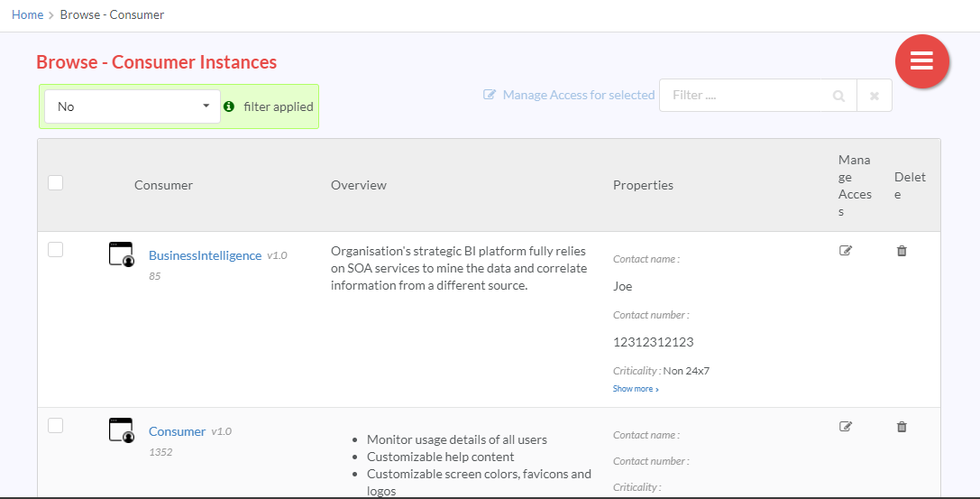Screen dimensions: 980x499
Task: Expand properties with Show more link
Action: (x=636, y=389)
